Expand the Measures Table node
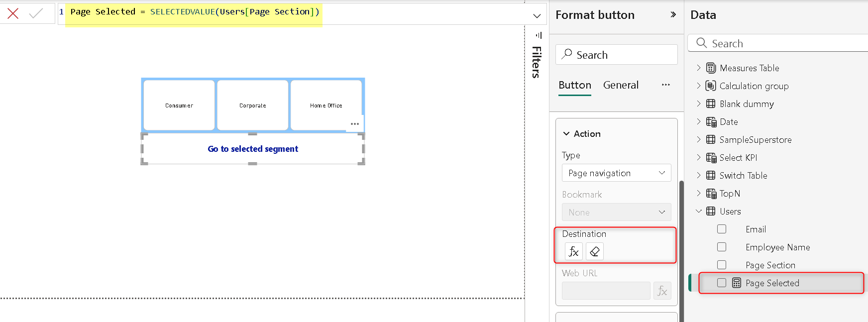This screenshot has width=868, height=322. (699, 68)
